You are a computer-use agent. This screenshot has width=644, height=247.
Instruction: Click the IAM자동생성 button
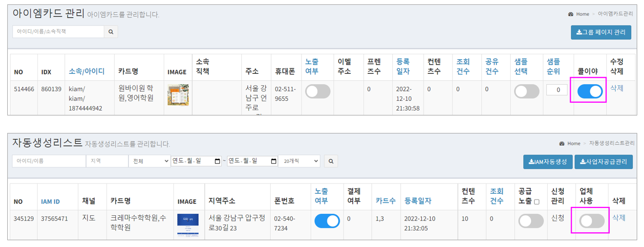tap(547, 161)
